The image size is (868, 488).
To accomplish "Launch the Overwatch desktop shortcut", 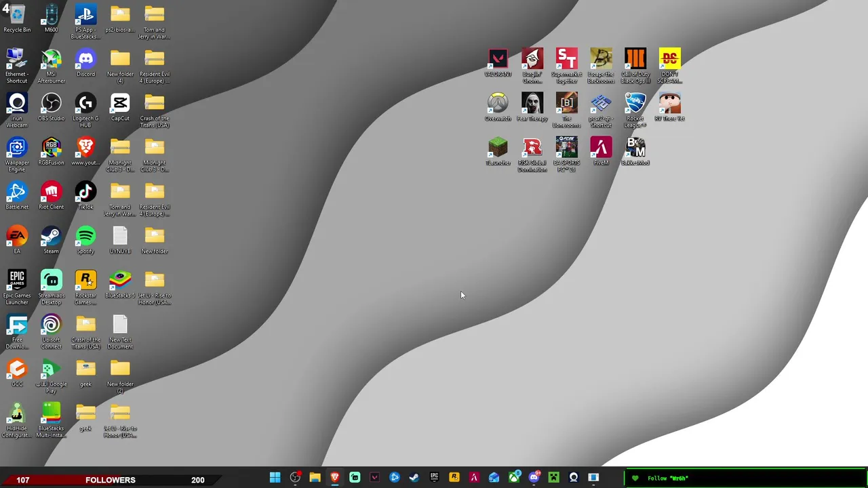I will (498, 107).
